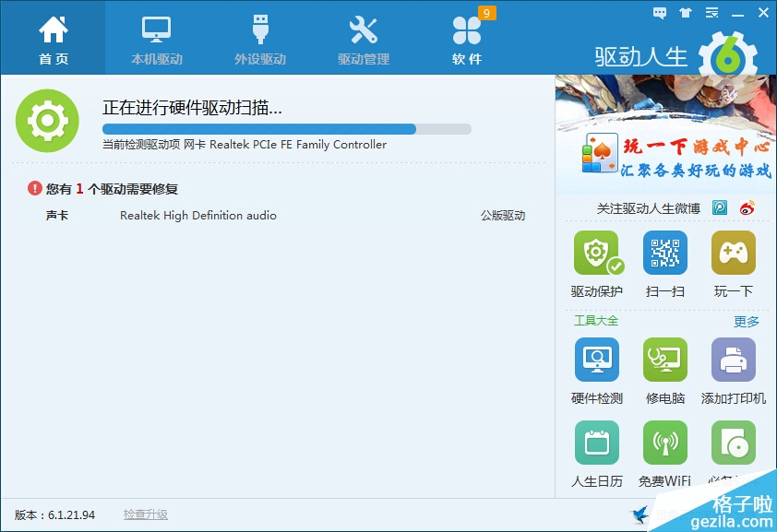Open the disc software tool icon
777x532 pixels.
(x=734, y=443)
